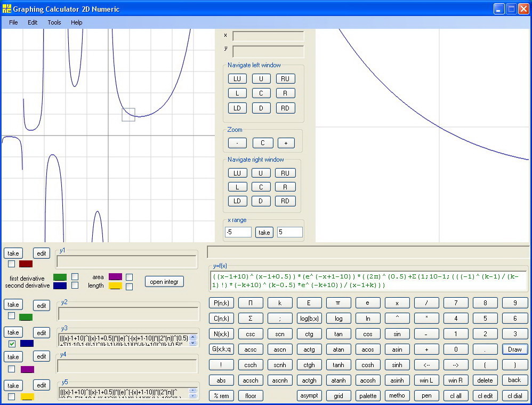Click the take button for y1
Screen dimensions: 532x405
pos(13,253)
